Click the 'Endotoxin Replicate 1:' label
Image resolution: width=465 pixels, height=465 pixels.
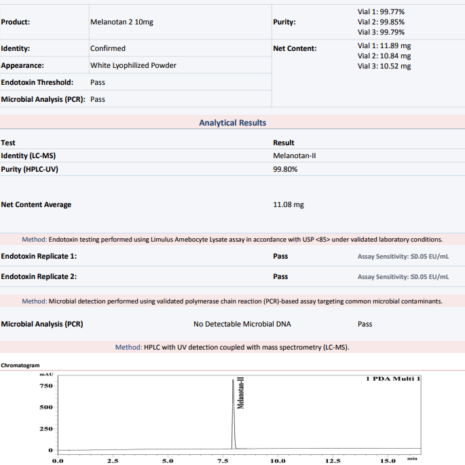coord(39,256)
